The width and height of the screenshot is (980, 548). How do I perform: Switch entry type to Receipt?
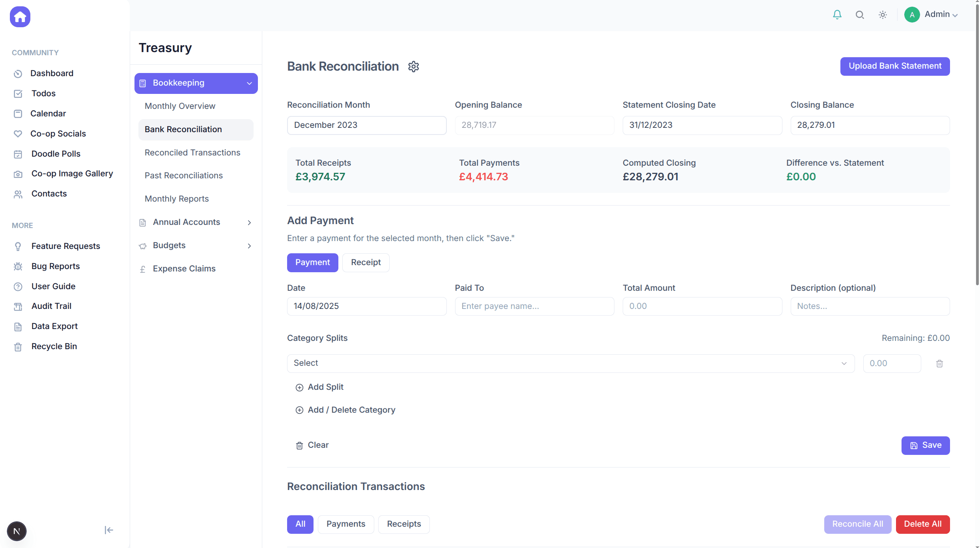point(366,263)
